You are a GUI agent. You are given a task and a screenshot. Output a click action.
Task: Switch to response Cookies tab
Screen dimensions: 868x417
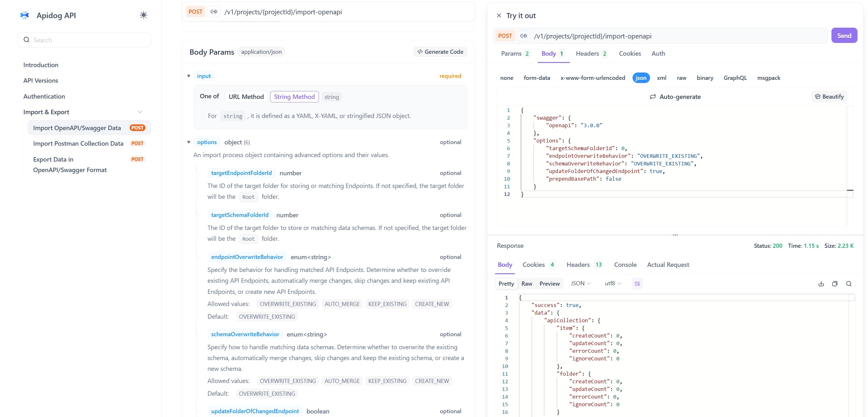click(539, 265)
